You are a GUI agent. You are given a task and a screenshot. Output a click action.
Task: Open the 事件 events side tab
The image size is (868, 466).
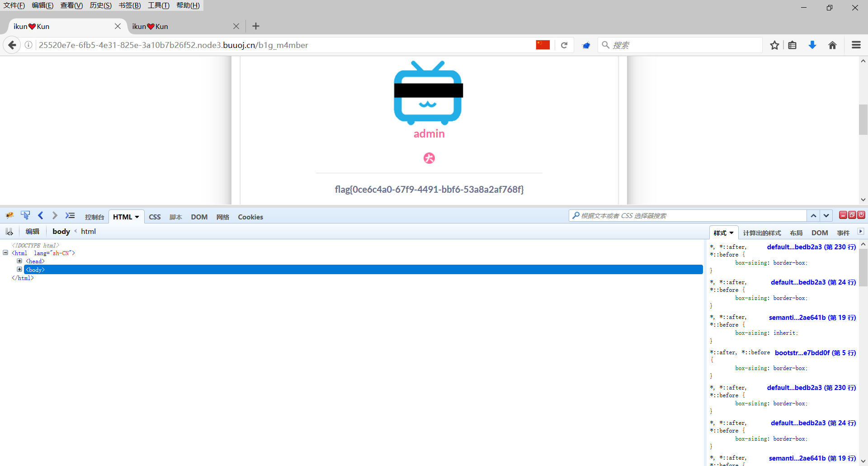843,233
